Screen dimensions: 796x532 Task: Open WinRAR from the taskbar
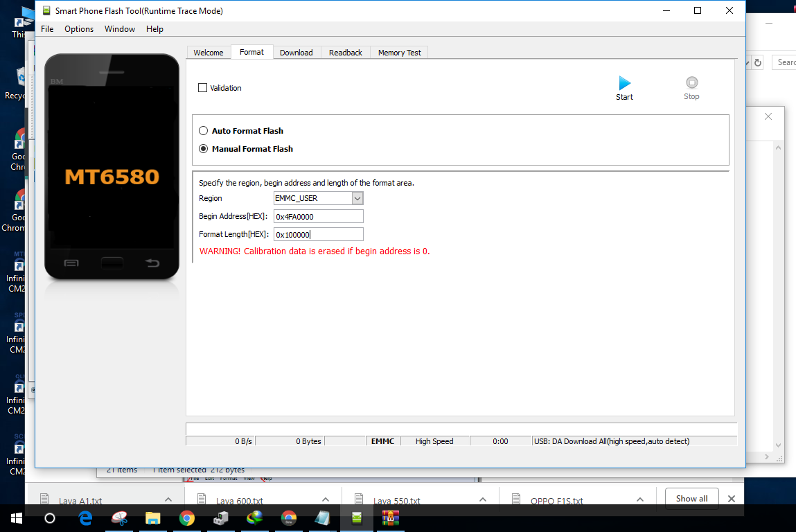390,517
